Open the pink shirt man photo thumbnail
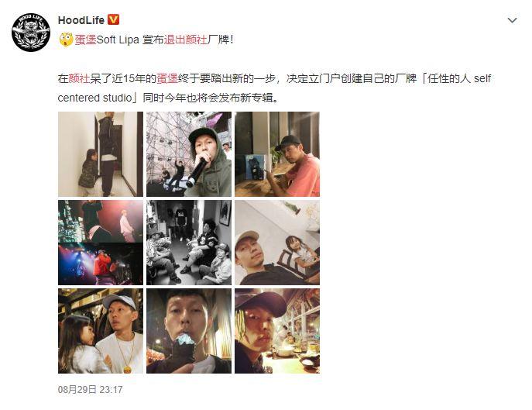The image size is (532, 410). click(277, 154)
